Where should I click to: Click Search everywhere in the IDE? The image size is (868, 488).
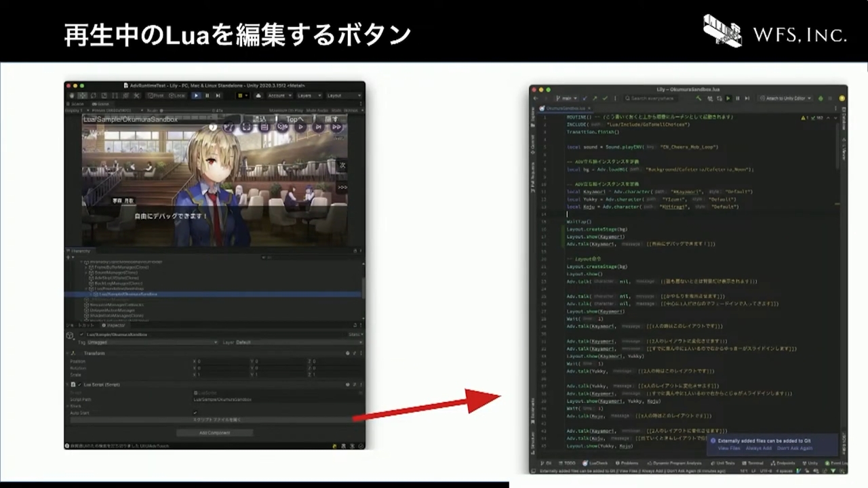click(651, 98)
